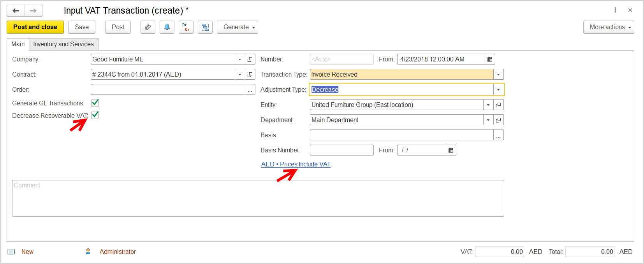The image size is (644, 264).
Task: Choose a Basis via ellipsis button
Action: click(498, 135)
